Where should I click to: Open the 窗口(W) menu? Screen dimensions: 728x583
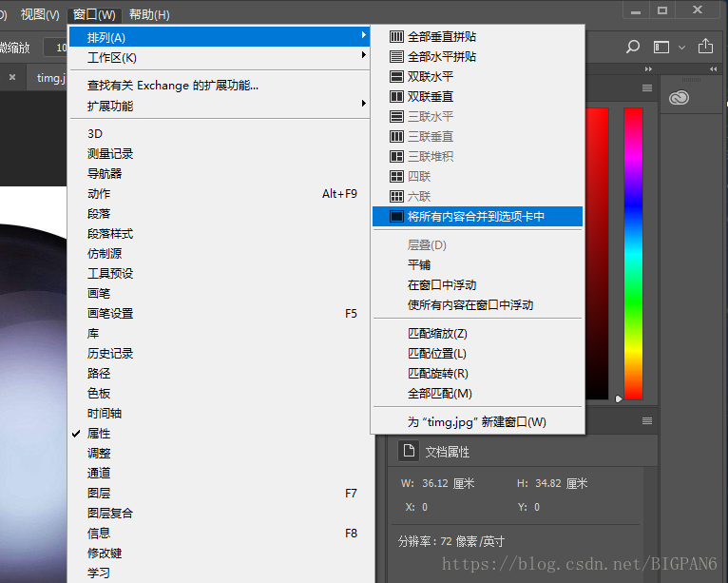(x=94, y=14)
